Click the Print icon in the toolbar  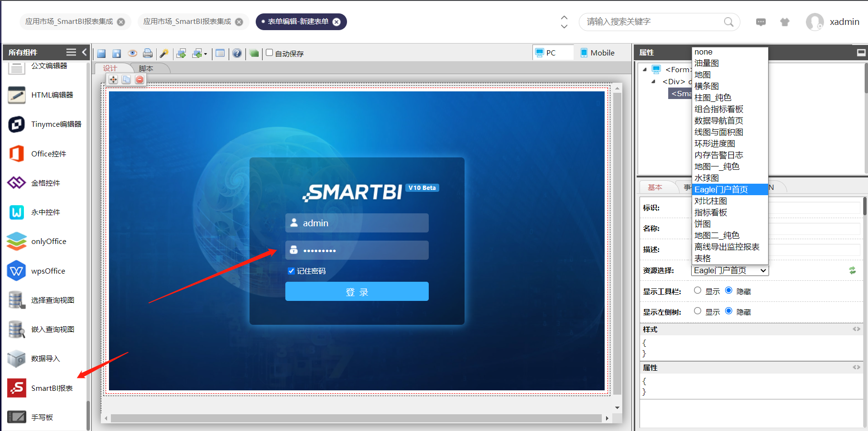pyautogui.click(x=148, y=54)
